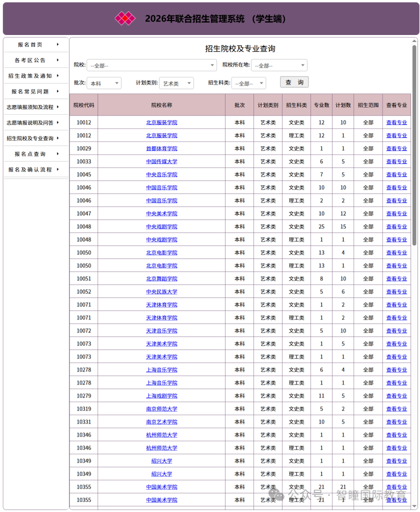Open 中央戏剧学院 link in 文史类 row
420x512 pixels.
click(161, 226)
